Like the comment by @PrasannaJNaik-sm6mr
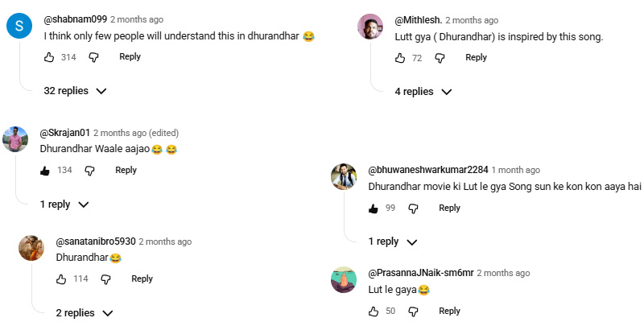This screenshot has height=322, width=644. (x=373, y=312)
